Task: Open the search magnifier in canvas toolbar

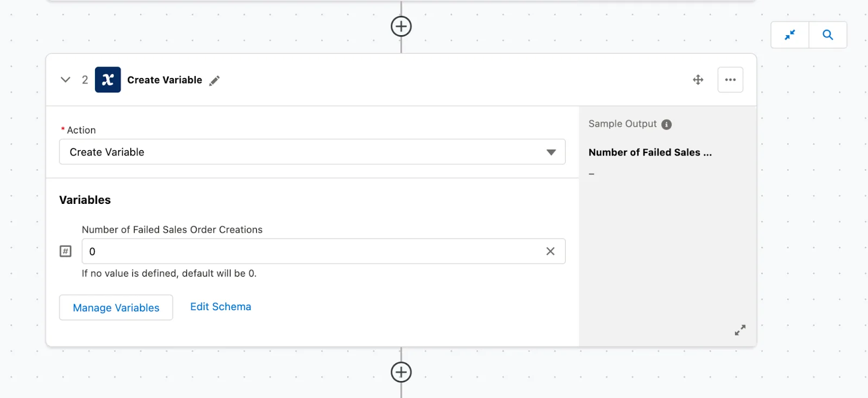Action: click(x=828, y=35)
